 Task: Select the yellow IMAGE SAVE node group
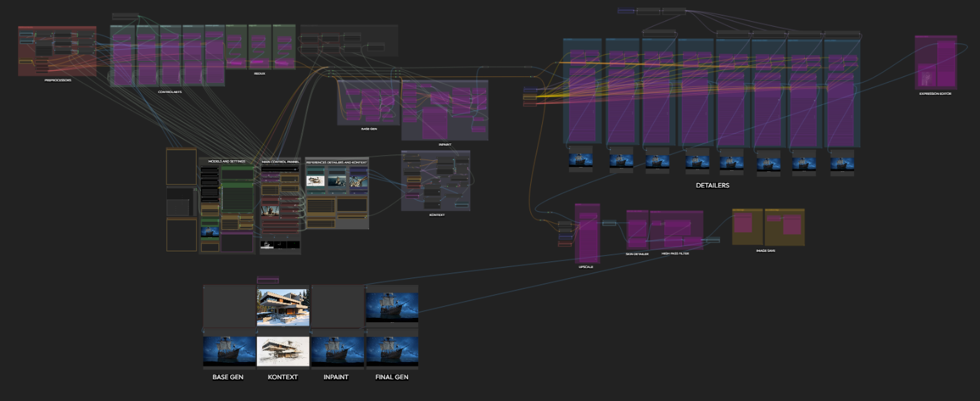[x=768, y=227]
